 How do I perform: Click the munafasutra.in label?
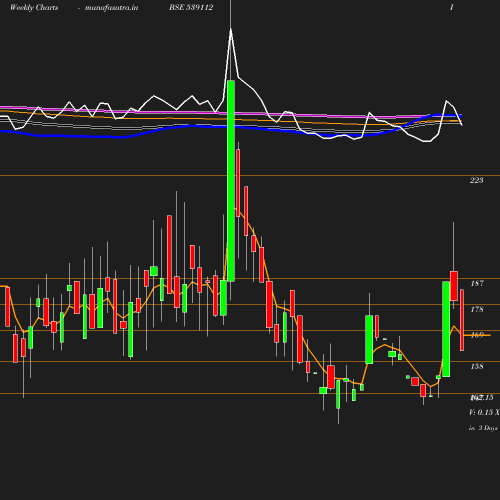click(x=111, y=8)
